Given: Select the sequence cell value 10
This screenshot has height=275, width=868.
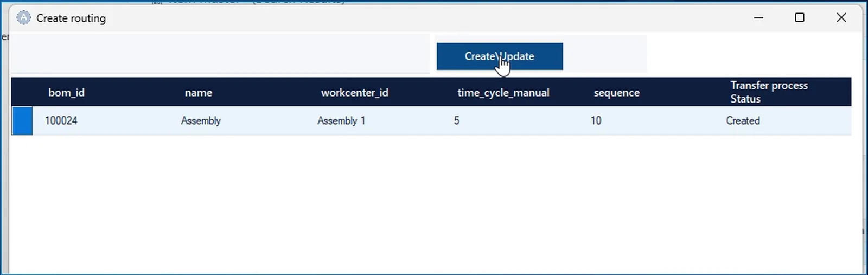Looking at the screenshot, I should pos(596,120).
